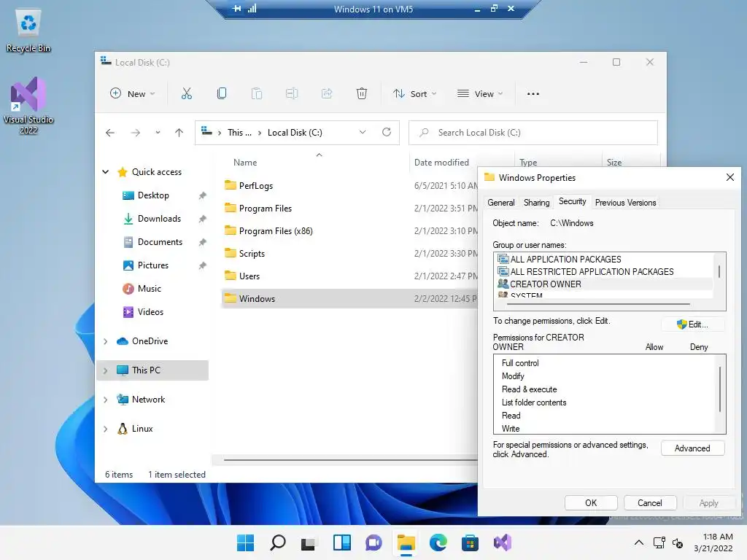Image resolution: width=747 pixels, height=560 pixels.
Task: Open the clock and date in taskbar
Action: click(x=713, y=542)
